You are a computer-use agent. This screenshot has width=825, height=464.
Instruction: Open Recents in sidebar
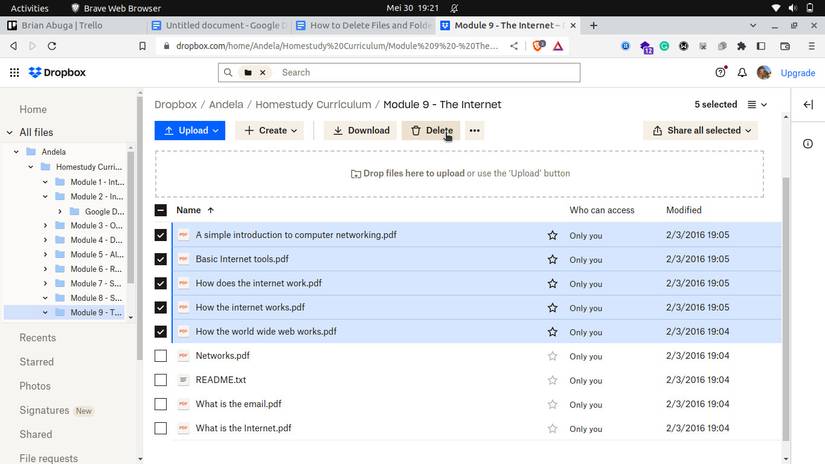(x=37, y=338)
